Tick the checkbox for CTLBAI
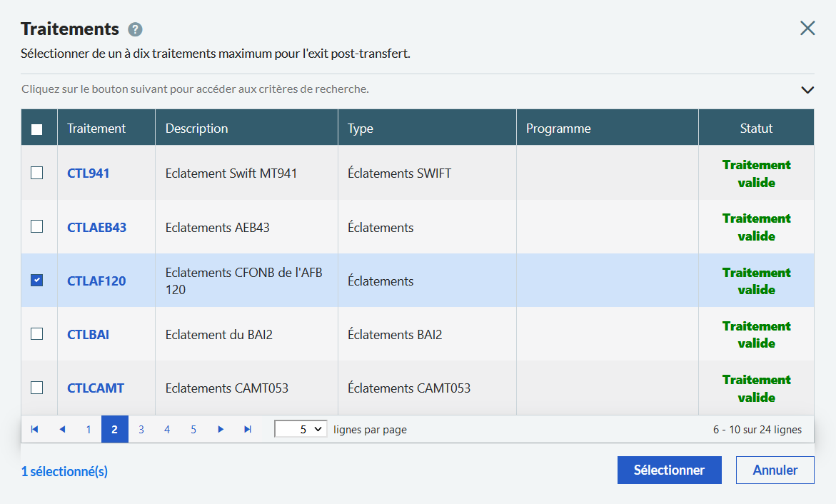Image resolution: width=836 pixels, height=504 pixels. tap(37, 334)
